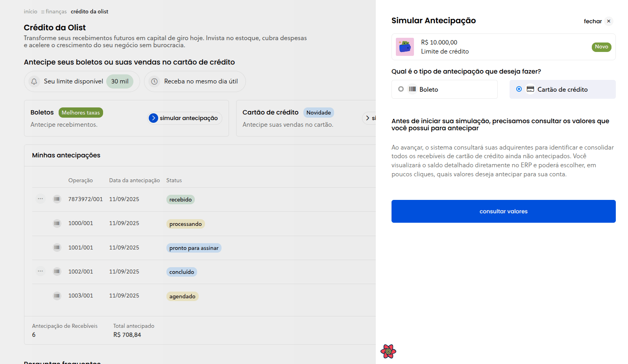
Task: Open the options menu for operation 7873972/001
Action: [x=40, y=199]
